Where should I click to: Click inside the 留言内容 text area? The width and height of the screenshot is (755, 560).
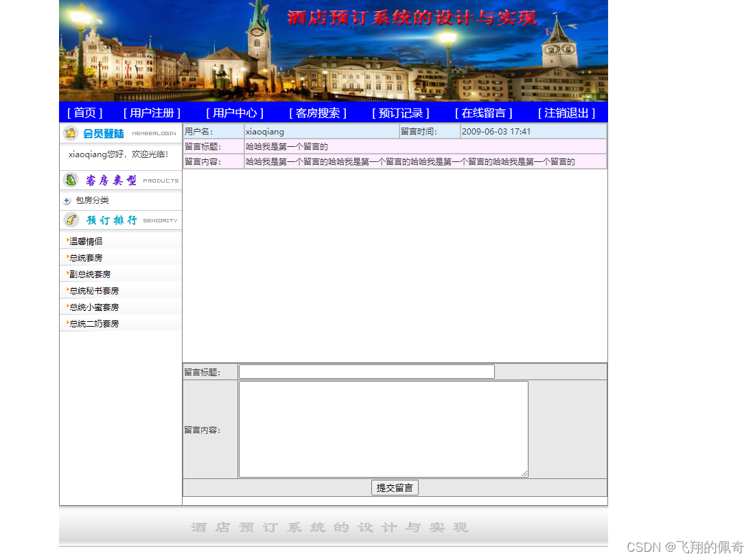pyautogui.click(x=383, y=429)
